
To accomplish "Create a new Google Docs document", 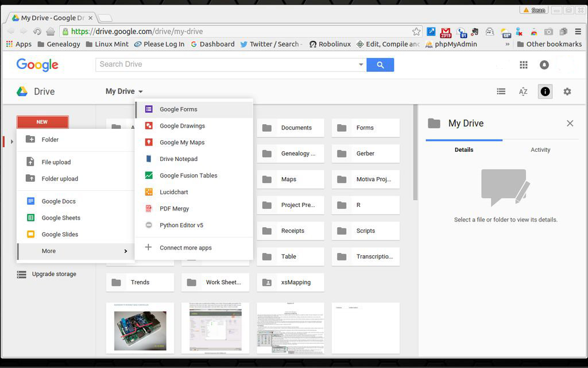I will pos(75,201).
